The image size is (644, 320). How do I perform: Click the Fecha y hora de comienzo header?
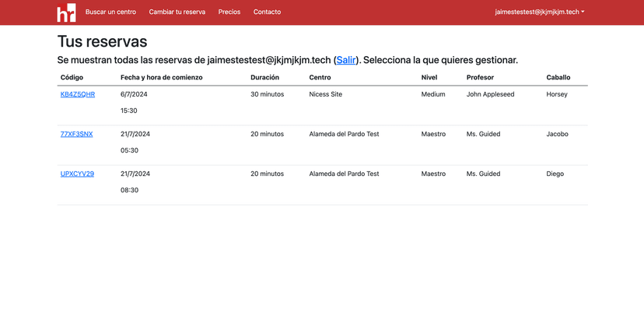(x=161, y=78)
